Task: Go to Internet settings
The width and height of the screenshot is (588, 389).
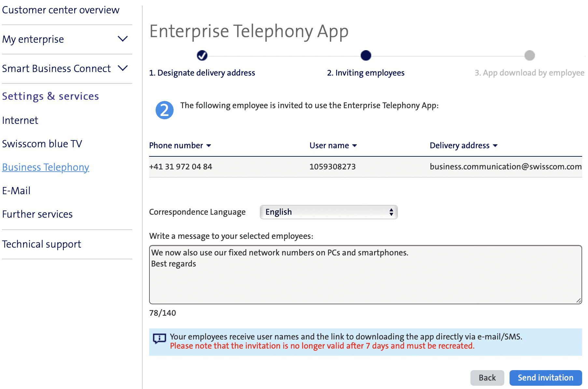Action: [x=20, y=120]
